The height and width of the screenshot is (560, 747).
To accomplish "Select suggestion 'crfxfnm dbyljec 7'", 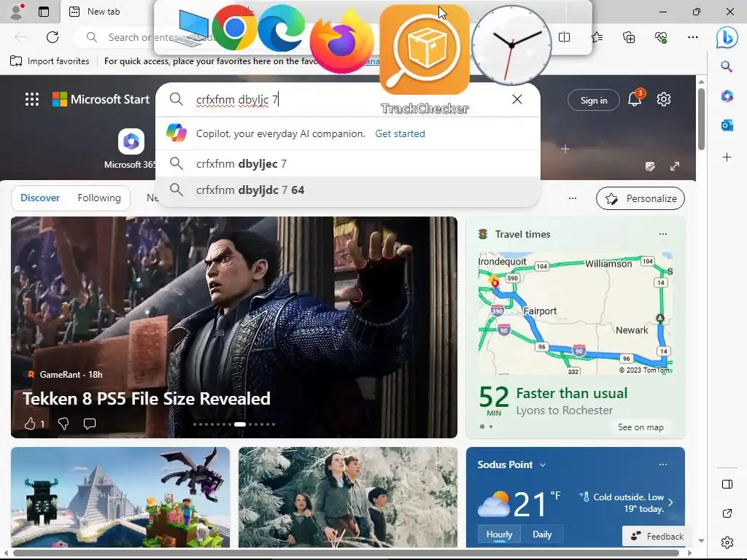I will pos(348,163).
